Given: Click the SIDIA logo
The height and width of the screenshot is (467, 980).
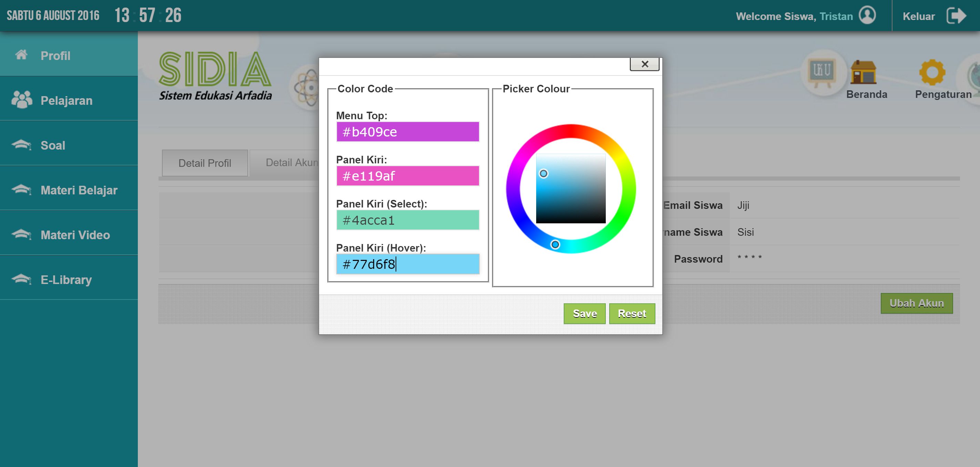Looking at the screenshot, I should [x=215, y=76].
